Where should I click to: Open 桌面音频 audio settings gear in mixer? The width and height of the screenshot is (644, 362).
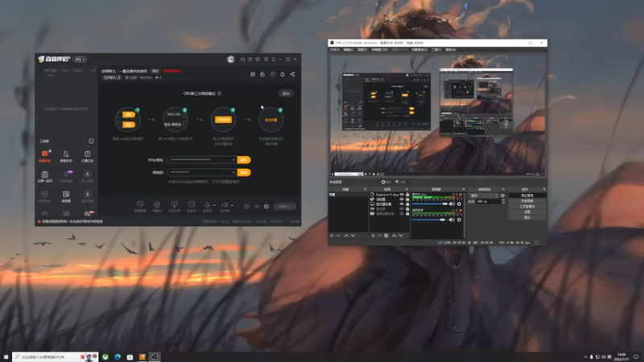tap(459, 220)
